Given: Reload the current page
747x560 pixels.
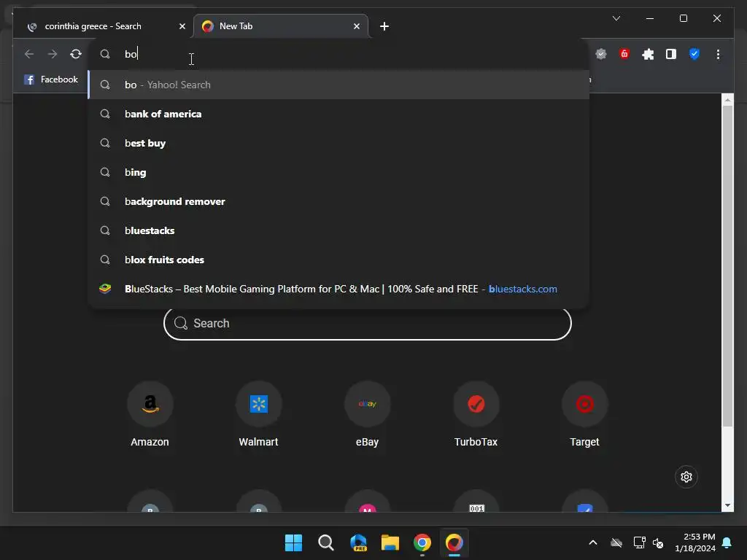Looking at the screenshot, I should coord(76,54).
